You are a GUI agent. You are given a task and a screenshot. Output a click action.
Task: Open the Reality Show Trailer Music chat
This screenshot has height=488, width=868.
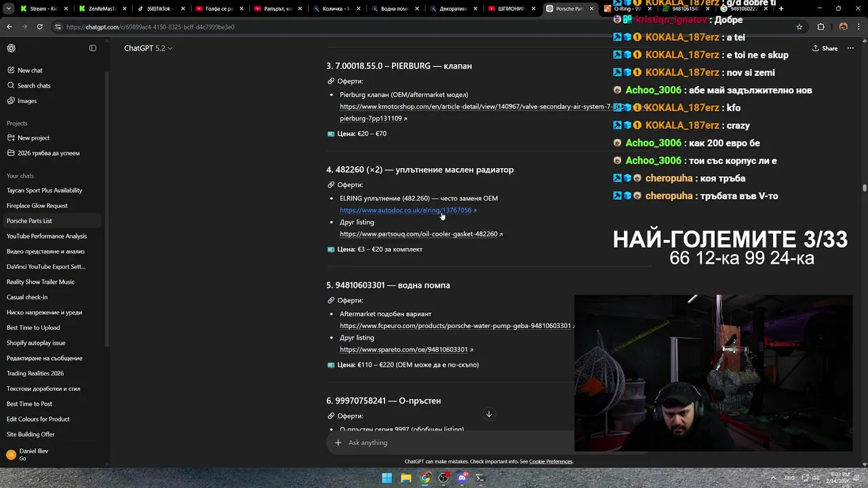pos(41,282)
